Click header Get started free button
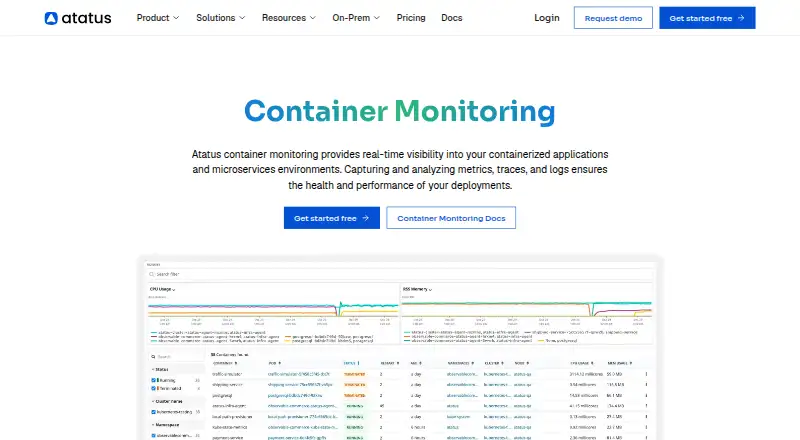The height and width of the screenshot is (440, 800). coord(707,18)
